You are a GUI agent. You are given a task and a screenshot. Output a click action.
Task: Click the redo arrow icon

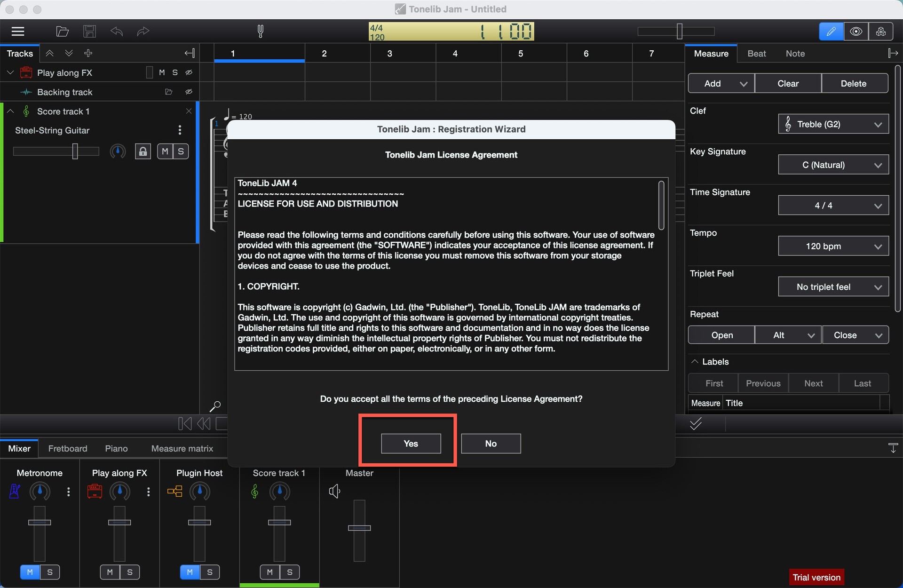point(143,32)
